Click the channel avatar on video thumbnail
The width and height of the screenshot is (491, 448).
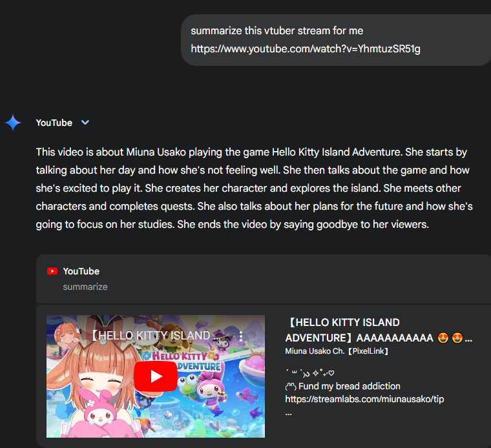(x=67, y=336)
